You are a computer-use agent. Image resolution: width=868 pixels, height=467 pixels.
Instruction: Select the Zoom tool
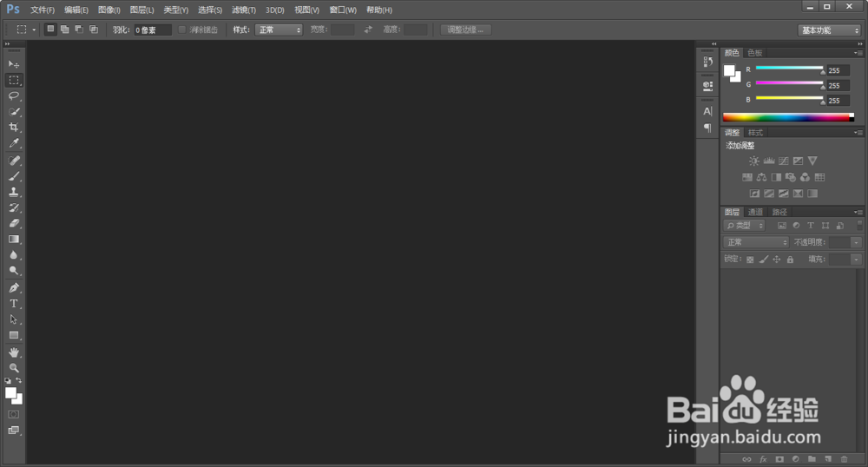[x=14, y=368]
